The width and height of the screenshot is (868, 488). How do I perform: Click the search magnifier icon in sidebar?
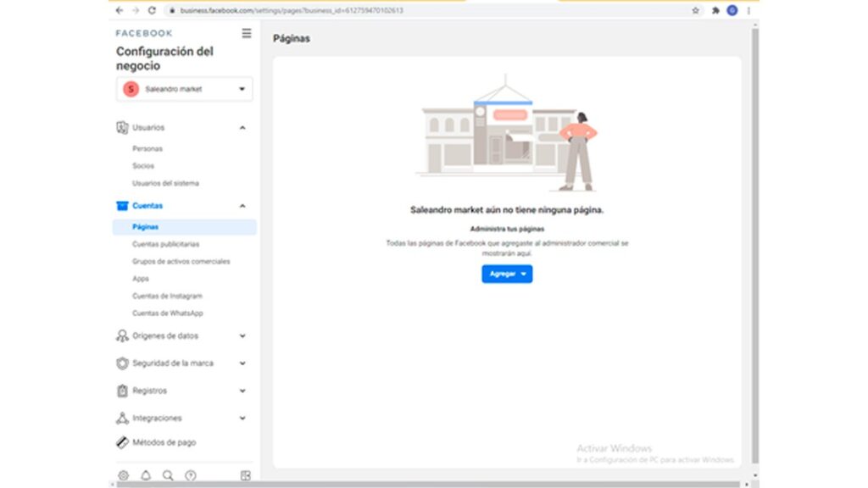coord(168,475)
